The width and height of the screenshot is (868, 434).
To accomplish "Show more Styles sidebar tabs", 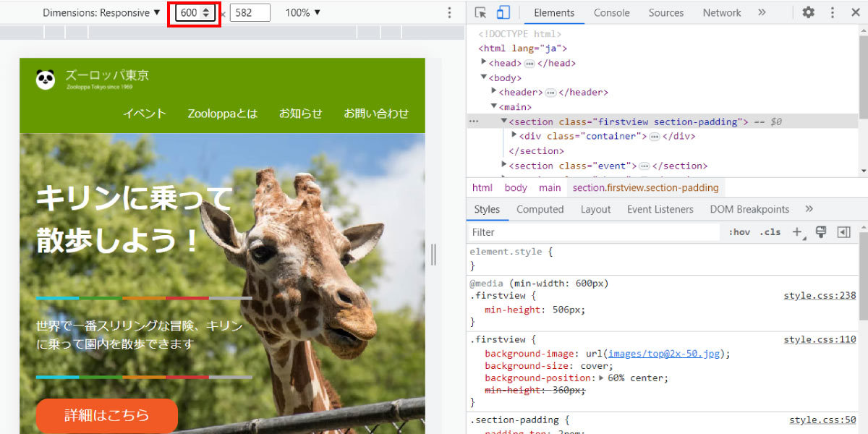I will point(809,209).
